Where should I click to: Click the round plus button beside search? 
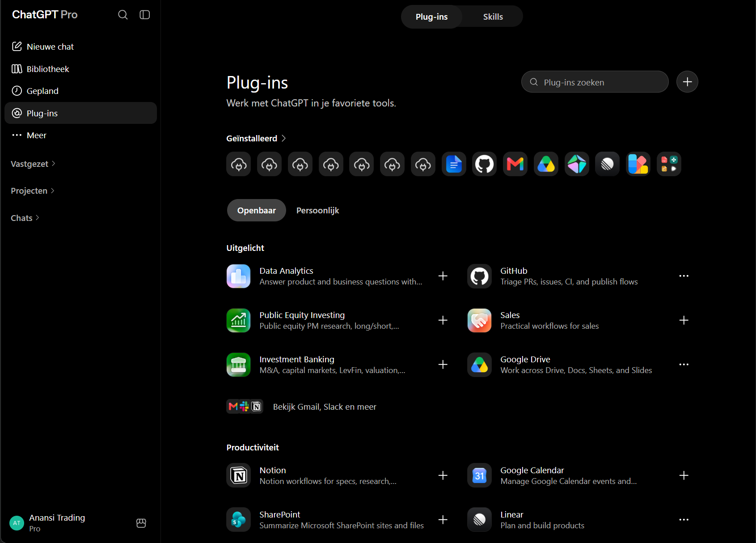point(687,82)
